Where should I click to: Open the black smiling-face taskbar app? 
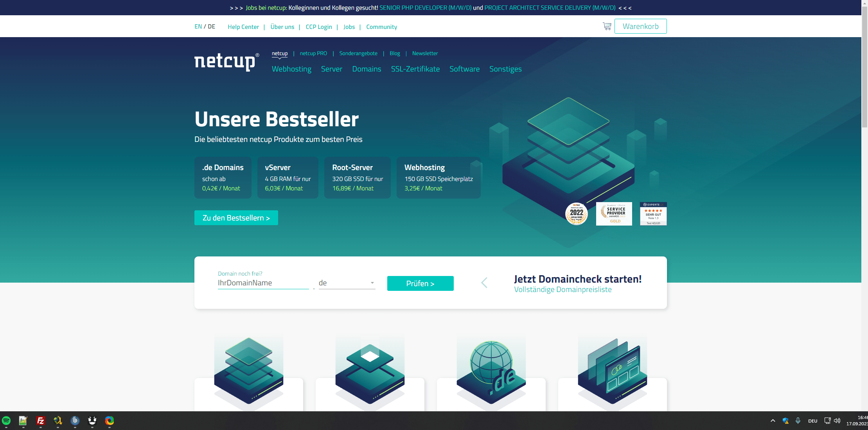pos(92,421)
